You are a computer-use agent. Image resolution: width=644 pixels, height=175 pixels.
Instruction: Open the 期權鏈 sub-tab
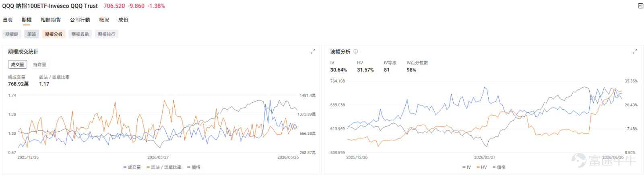pos(12,34)
